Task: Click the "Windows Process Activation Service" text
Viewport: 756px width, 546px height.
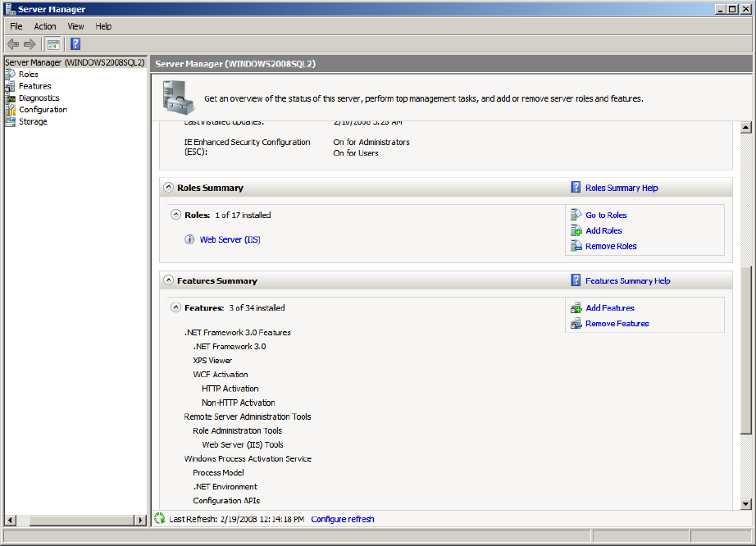Action: (x=248, y=459)
